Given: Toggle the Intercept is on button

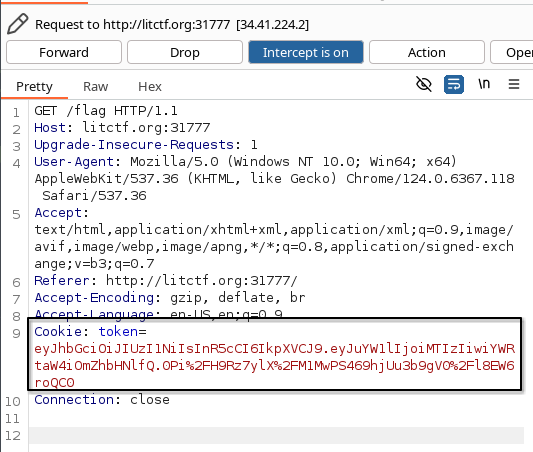Looking at the screenshot, I should 306,52.
